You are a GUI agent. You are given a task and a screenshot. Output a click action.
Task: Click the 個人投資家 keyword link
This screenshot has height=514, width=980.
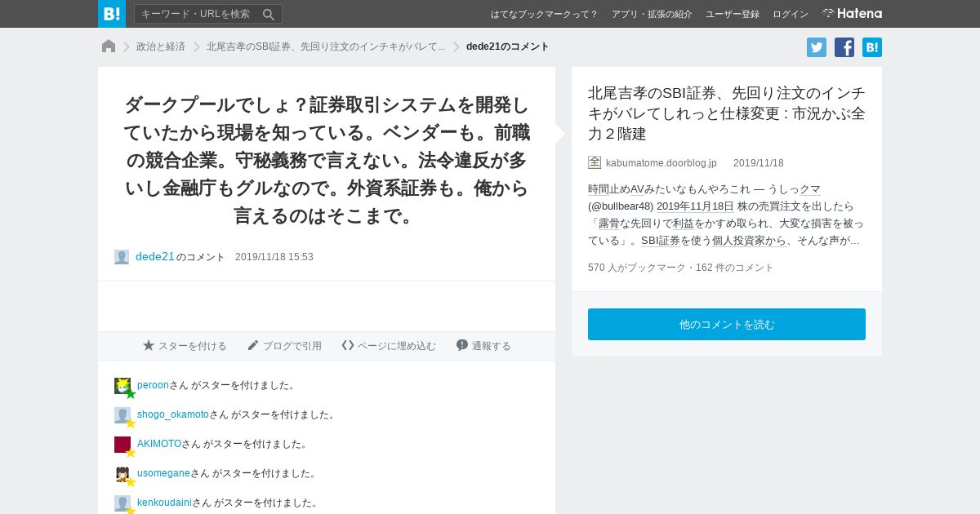click(x=749, y=241)
